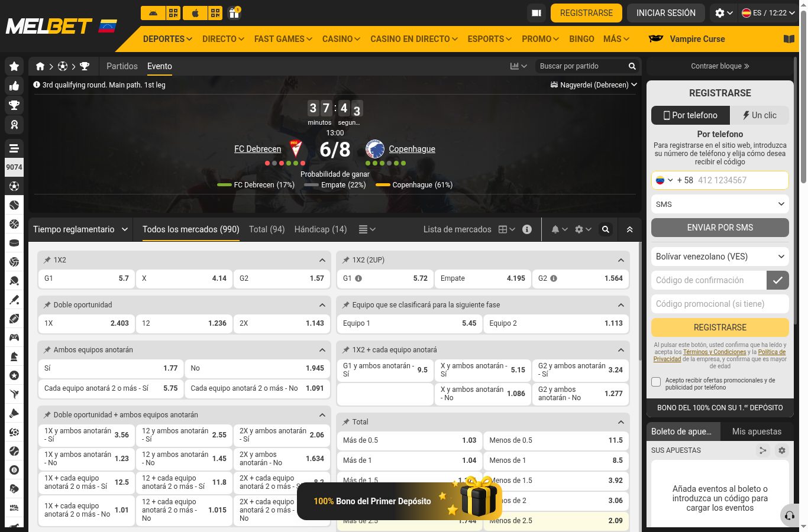
Task: Select the Por telefono registration option
Action: click(x=690, y=115)
